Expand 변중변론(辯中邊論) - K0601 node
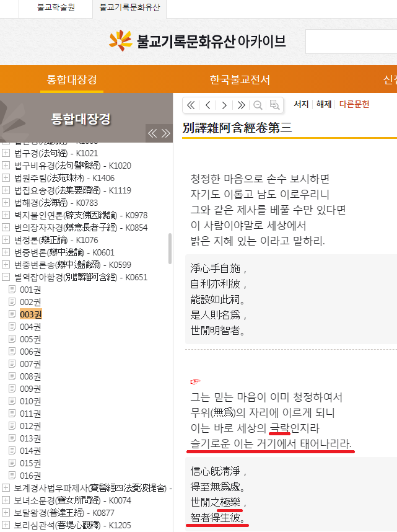 [6, 252]
